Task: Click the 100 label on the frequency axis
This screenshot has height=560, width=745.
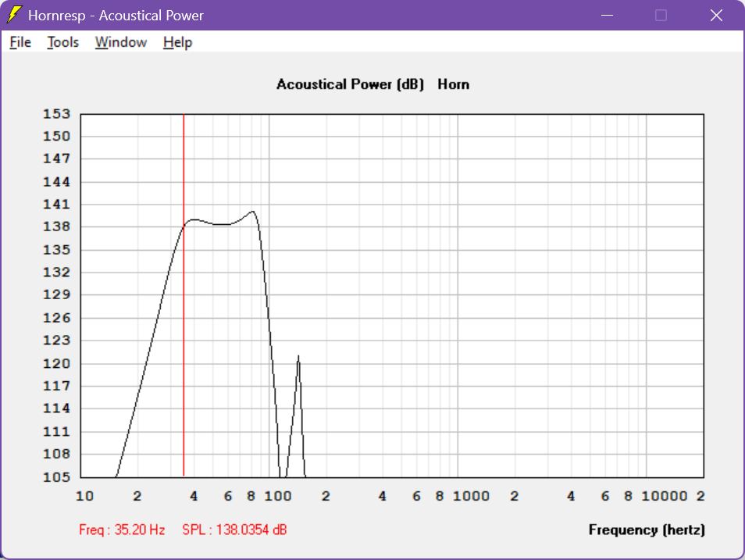Action: 277,496
